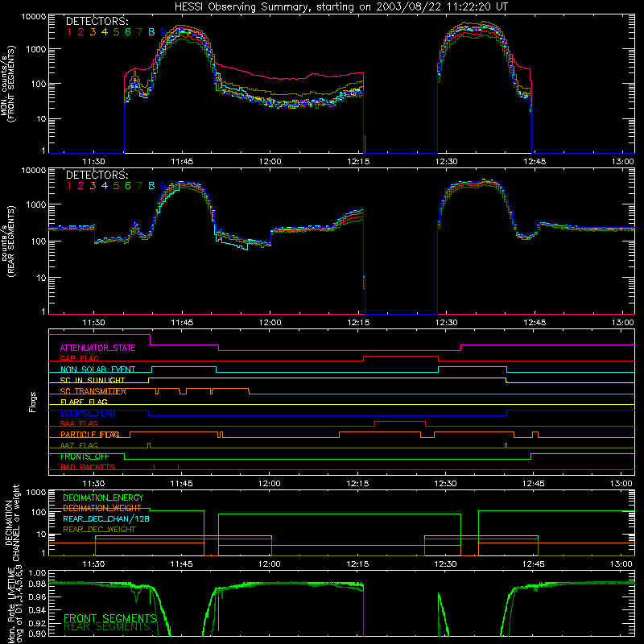This screenshot has height=644, width=644.
Task: Click the ATTENUATOR_STATE flag label
Action: pyautogui.click(x=97, y=349)
